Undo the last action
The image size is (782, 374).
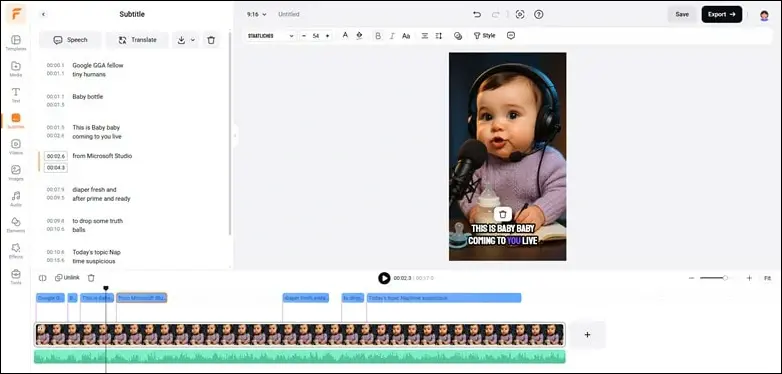point(477,14)
